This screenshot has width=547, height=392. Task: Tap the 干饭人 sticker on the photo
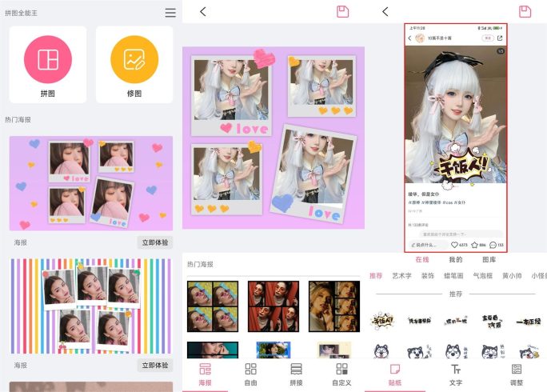click(x=461, y=167)
